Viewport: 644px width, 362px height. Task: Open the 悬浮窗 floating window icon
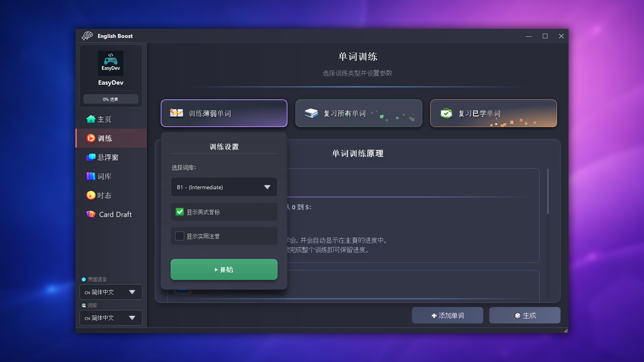click(91, 157)
